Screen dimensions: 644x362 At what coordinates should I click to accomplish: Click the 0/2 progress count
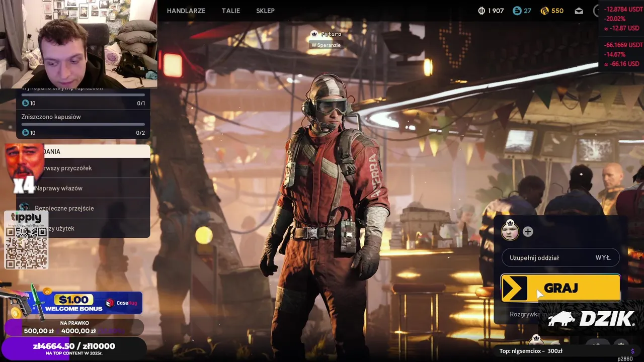[x=140, y=133]
